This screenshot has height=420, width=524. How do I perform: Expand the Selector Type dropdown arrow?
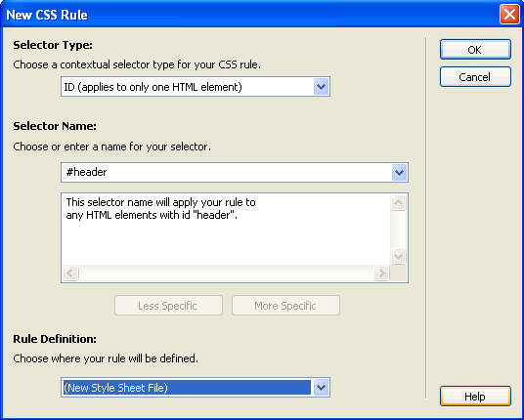[x=322, y=87]
